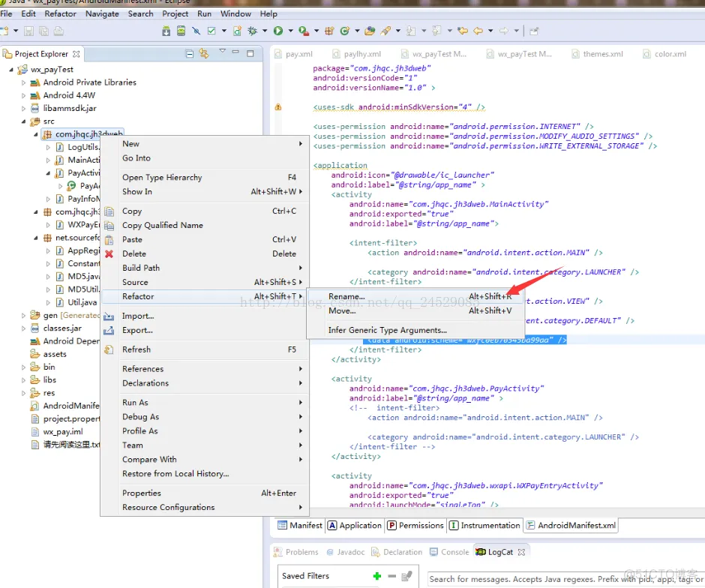This screenshot has width=705, height=588.
Task: Switch to the Application manifest tab
Action: 355,526
